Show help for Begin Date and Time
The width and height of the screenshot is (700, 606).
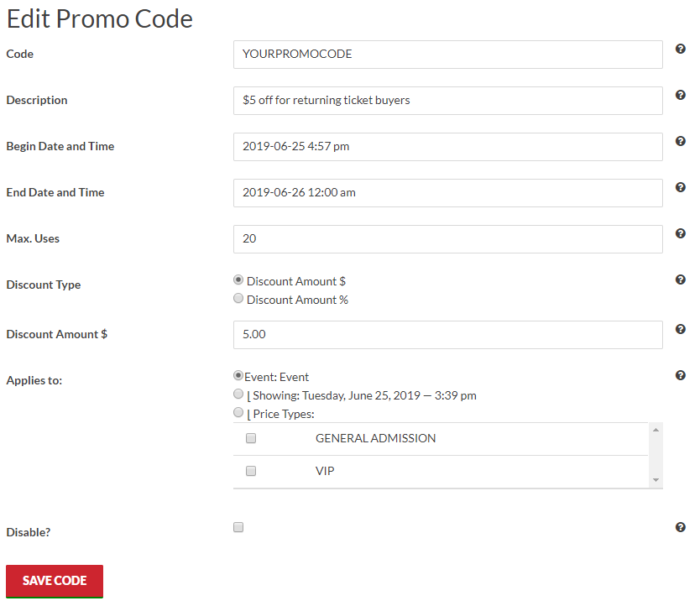point(680,141)
